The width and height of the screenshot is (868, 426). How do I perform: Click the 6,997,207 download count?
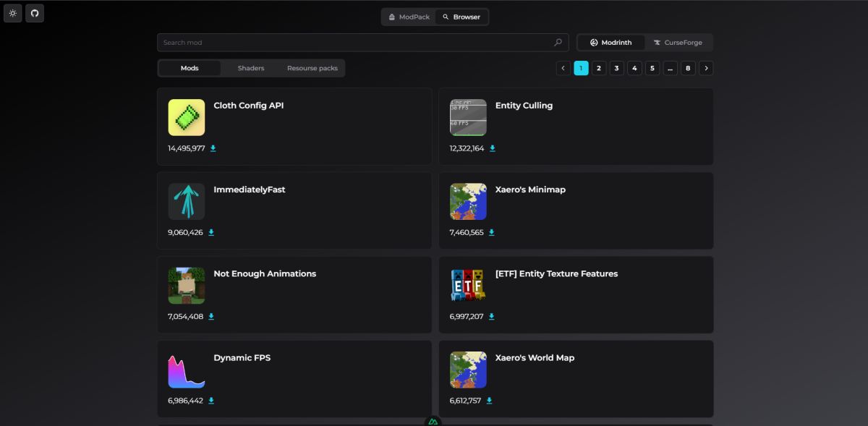(467, 316)
